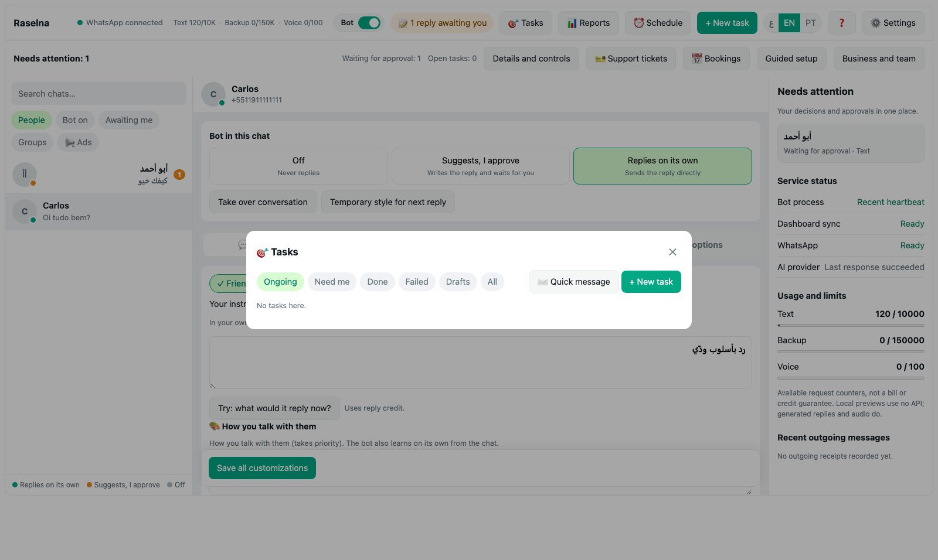Set bot mode to Replies on its own
Image resolution: width=938 pixels, height=560 pixels.
(x=662, y=166)
